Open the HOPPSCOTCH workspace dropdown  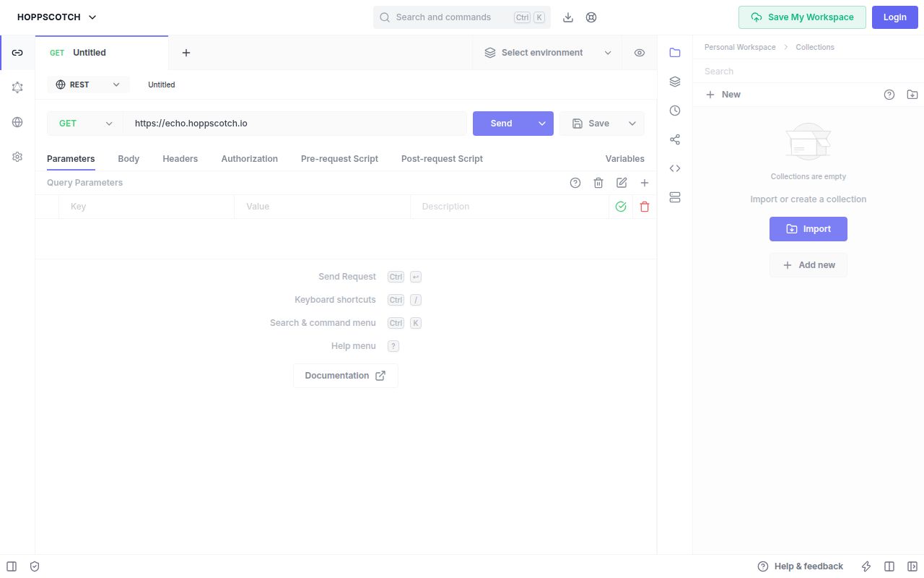(57, 17)
